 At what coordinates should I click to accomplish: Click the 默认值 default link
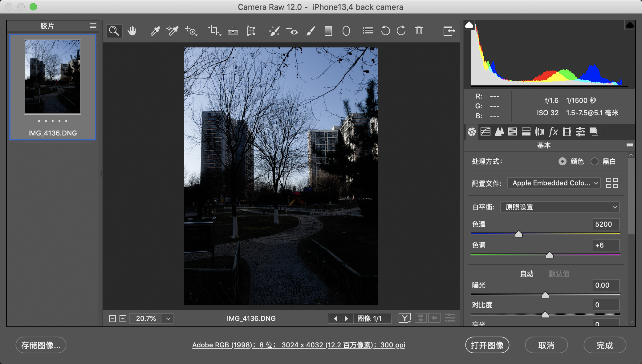[x=559, y=273]
